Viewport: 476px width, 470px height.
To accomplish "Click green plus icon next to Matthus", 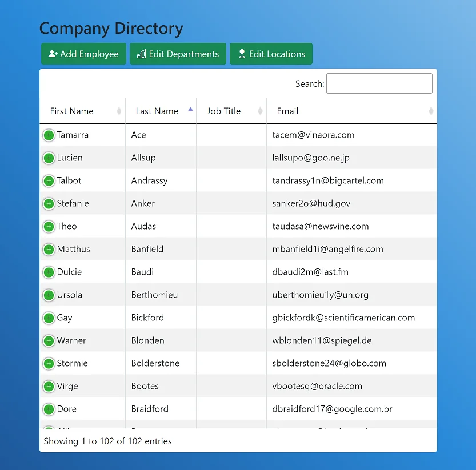I will click(x=49, y=250).
